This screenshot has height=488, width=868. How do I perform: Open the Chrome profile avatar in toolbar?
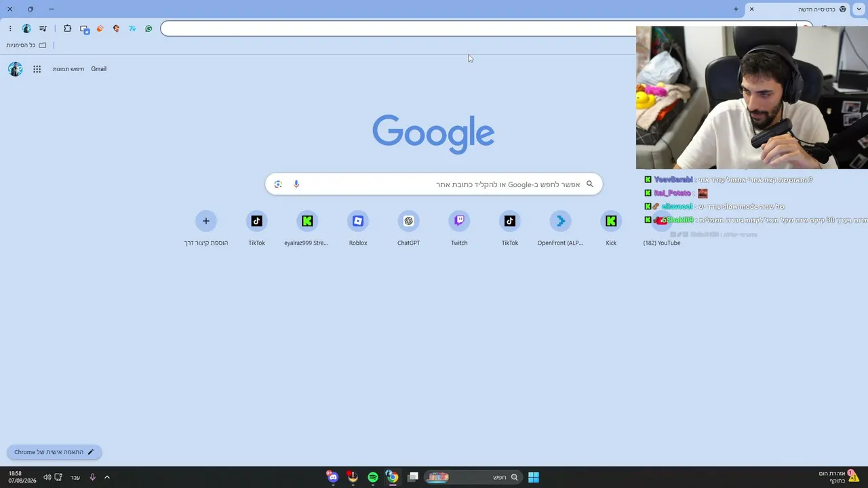click(x=26, y=28)
